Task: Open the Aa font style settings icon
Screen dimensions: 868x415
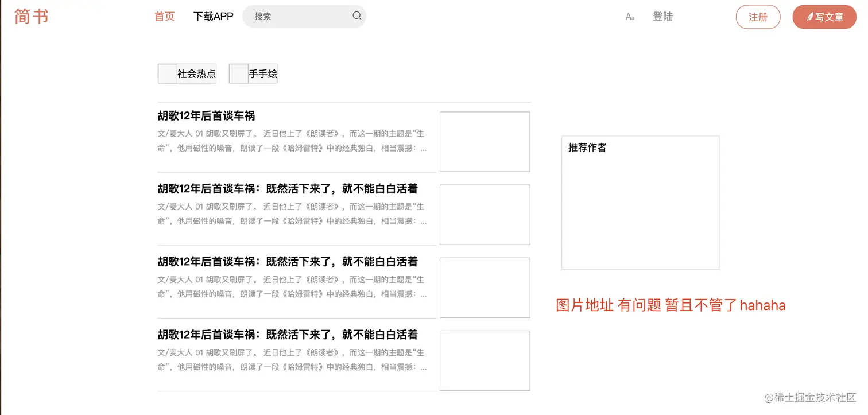Action: (630, 17)
